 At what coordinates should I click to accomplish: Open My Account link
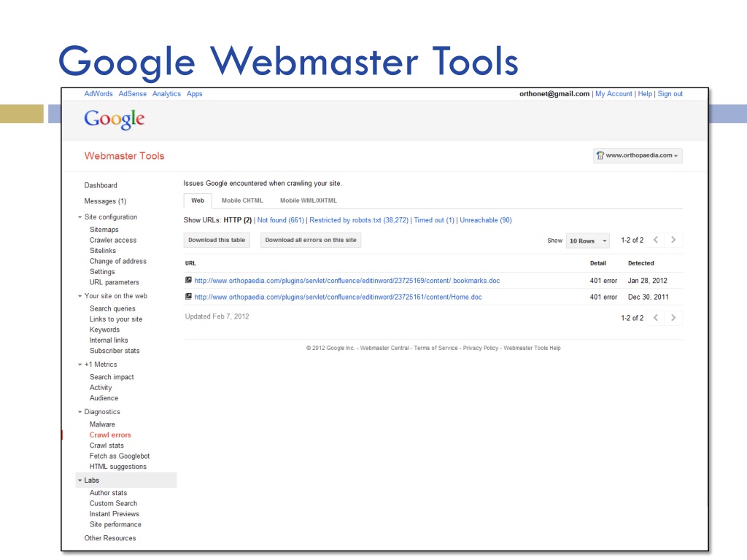[x=614, y=94]
